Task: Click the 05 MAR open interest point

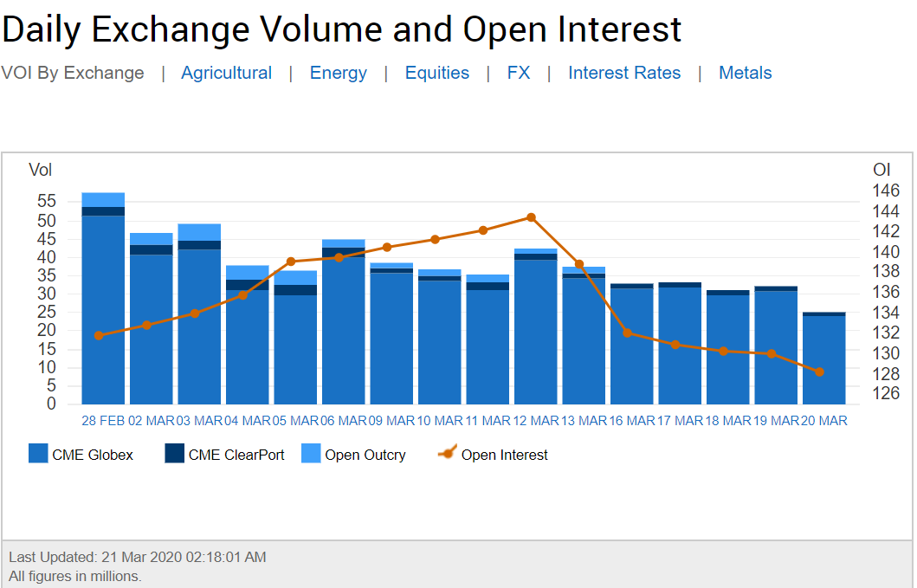Action: (291, 262)
